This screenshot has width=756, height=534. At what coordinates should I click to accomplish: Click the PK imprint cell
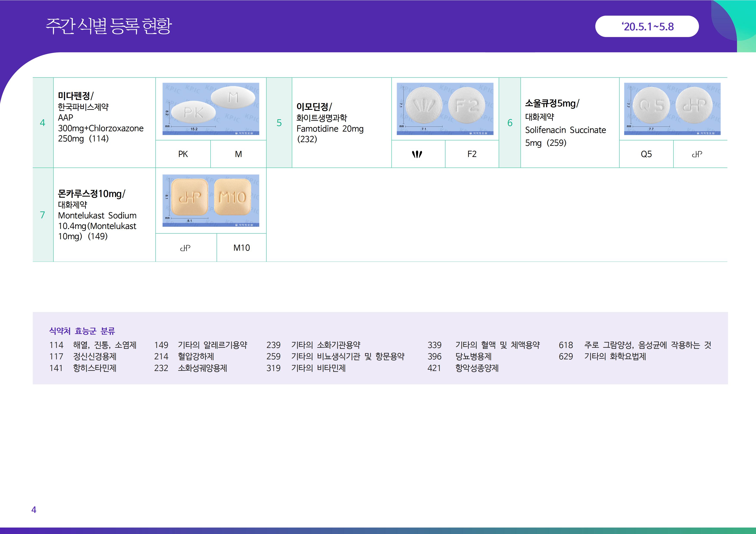(183, 154)
